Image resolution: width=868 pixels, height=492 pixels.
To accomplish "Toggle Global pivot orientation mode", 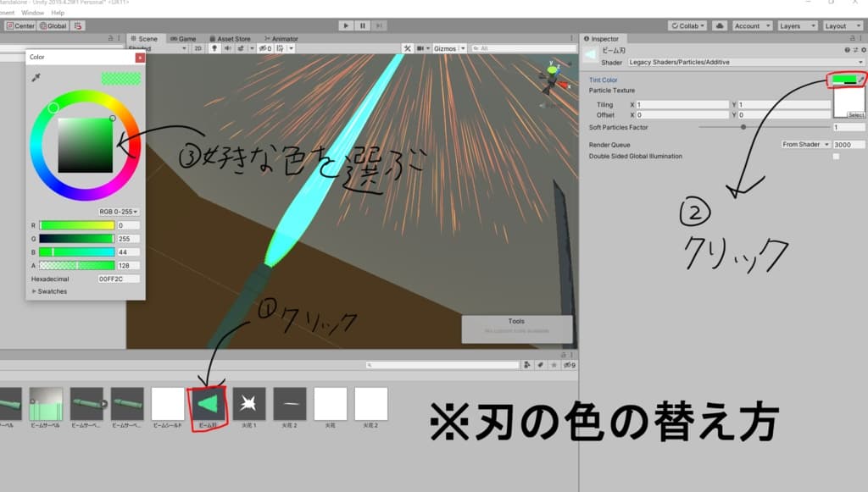I will pos(53,25).
